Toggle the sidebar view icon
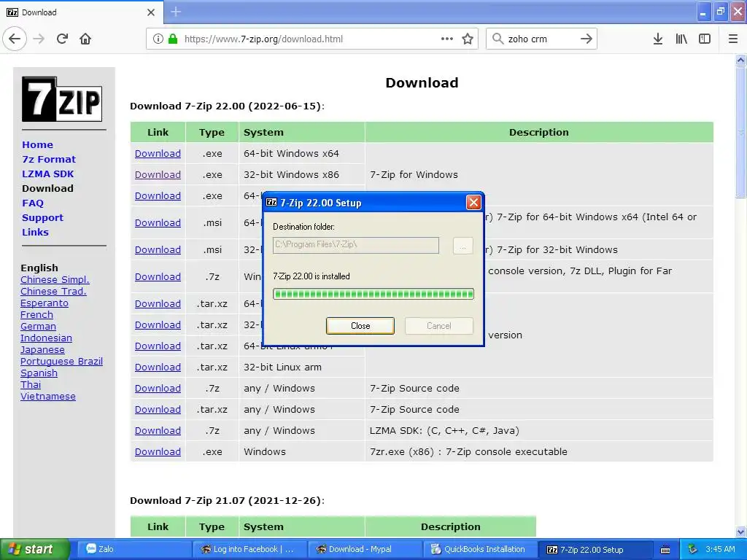 (x=705, y=39)
